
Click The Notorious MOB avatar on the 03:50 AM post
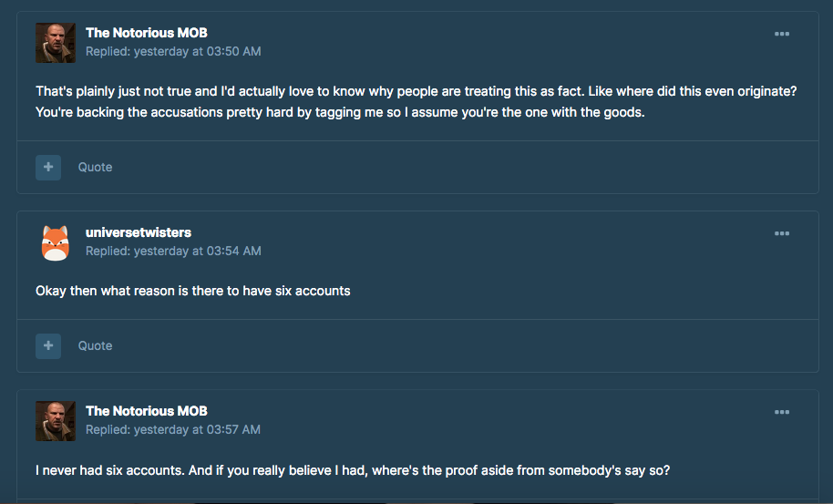(x=56, y=43)
